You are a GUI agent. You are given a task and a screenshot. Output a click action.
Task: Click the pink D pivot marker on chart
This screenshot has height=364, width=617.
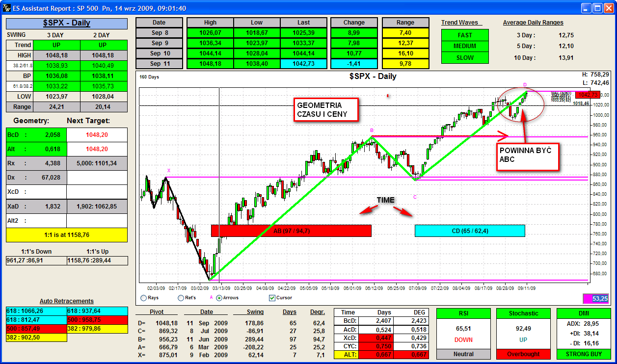(x=525, y=85)
